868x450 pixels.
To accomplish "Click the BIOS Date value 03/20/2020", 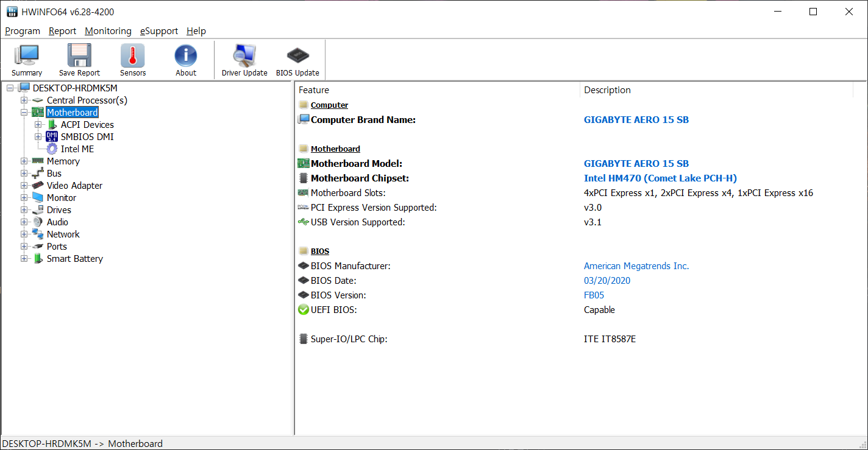I will pos(607,281).
